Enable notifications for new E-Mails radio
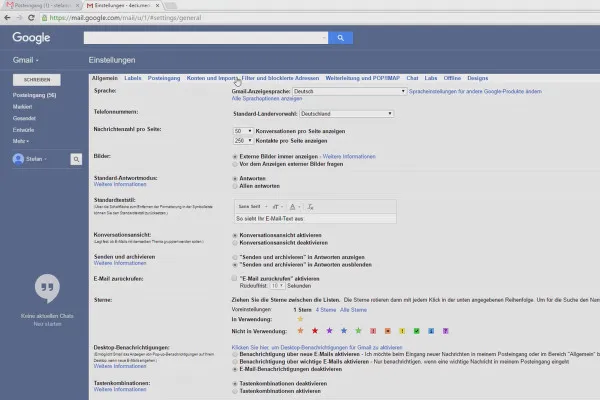The height and width of the screenshot is (400, 600). [235, 354]
